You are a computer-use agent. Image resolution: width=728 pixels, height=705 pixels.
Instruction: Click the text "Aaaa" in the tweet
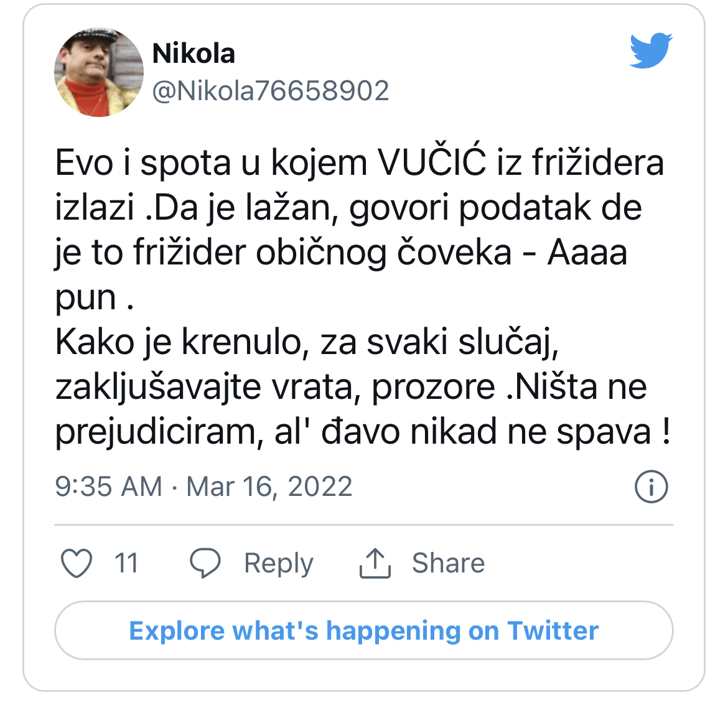point(587,253)
